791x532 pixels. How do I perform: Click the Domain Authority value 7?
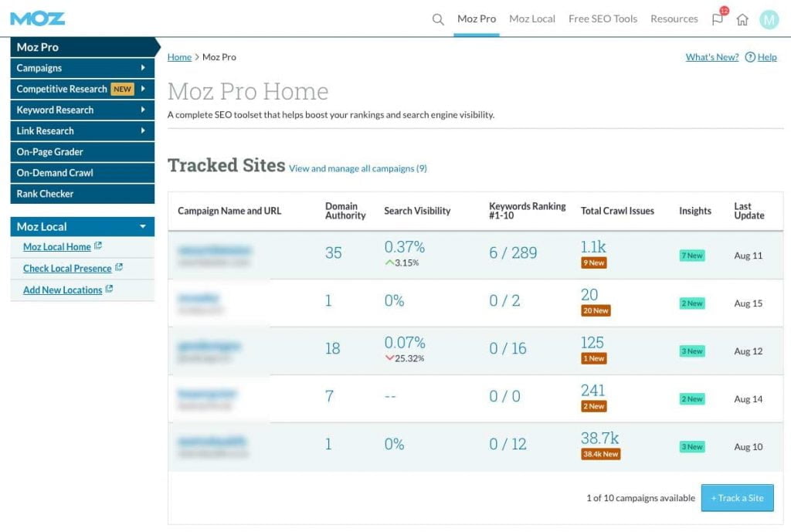(x=329, y=396)
